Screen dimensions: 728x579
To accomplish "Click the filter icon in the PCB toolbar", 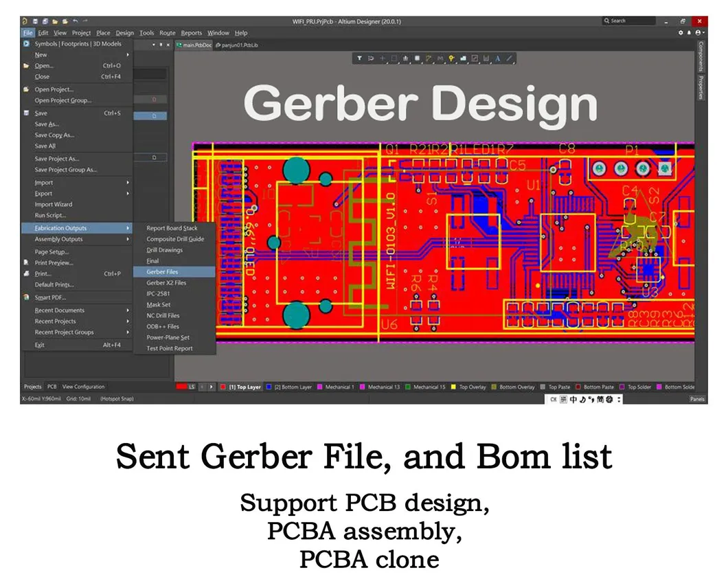I will point(359,58).
